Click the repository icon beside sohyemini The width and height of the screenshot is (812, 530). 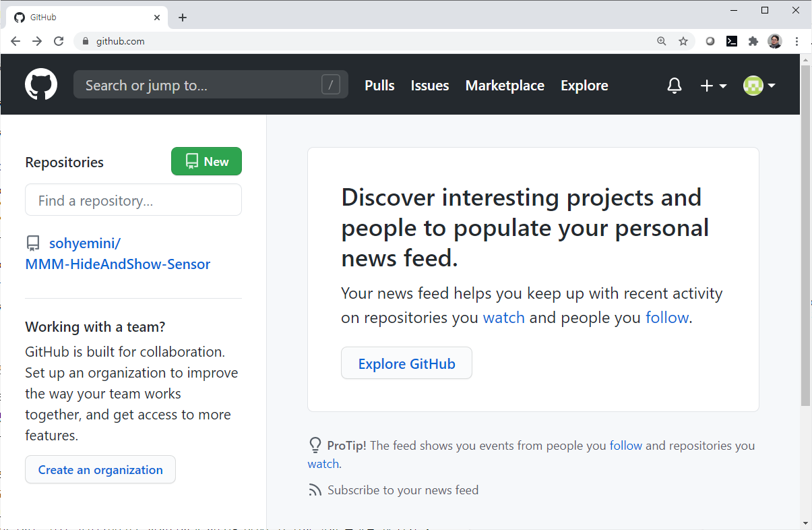coord(32,243)
